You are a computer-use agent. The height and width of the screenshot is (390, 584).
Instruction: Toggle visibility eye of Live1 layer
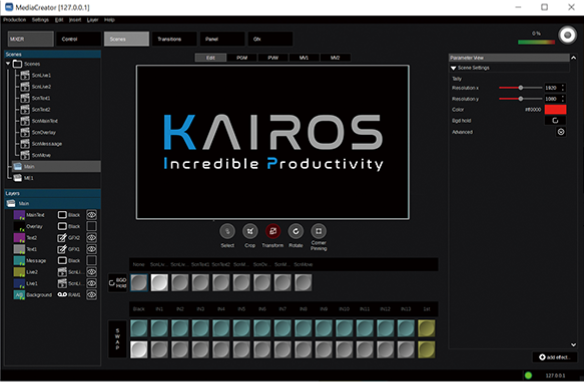click(92, 283)
